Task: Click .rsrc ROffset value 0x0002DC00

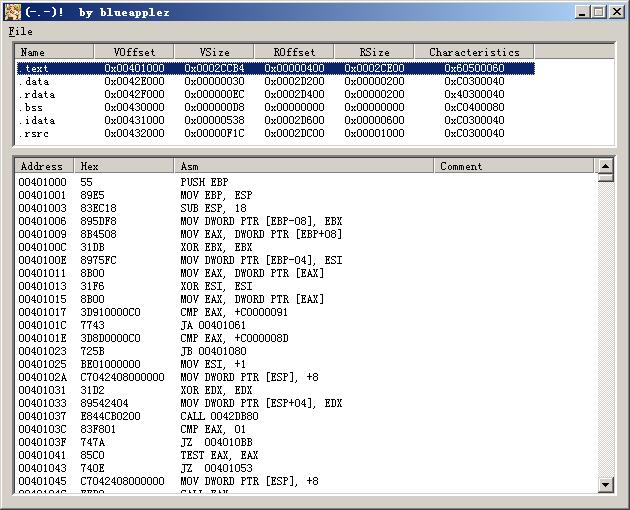Action: coord(294,133)
